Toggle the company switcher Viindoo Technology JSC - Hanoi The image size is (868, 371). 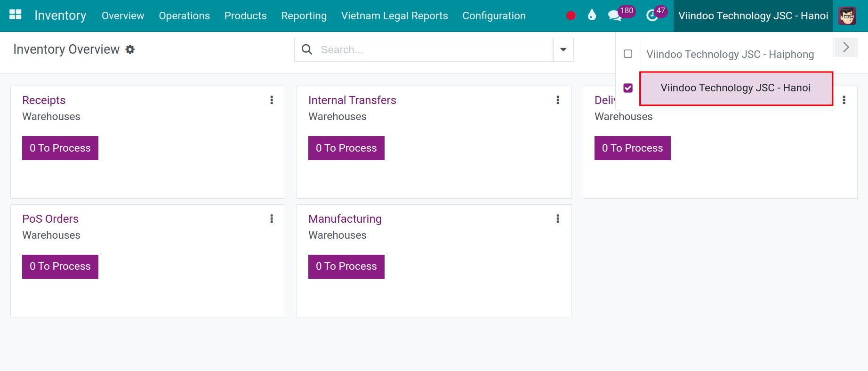(753, 16)
